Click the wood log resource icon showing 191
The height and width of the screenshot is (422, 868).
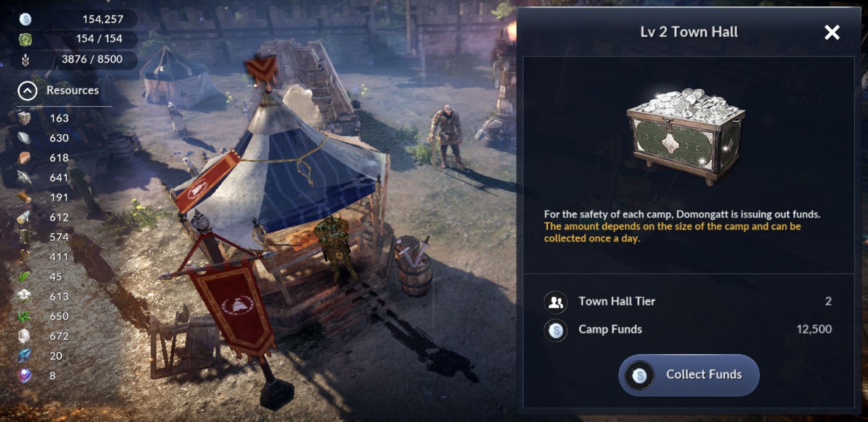pos(24,197)
